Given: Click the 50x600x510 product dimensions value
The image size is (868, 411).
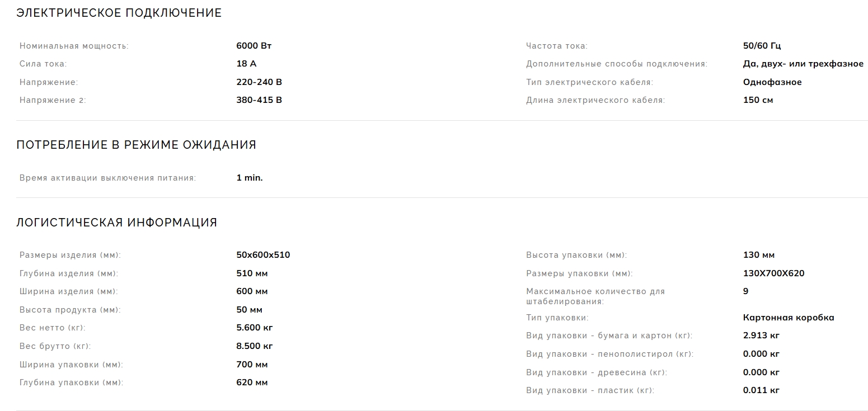Looking at the screenshot, I should coord(263,255).
